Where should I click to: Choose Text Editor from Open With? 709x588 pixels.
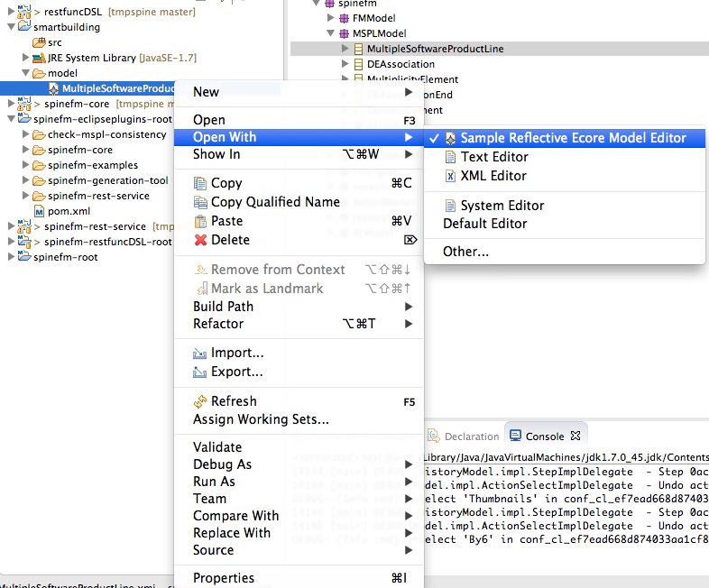[565, 157]
